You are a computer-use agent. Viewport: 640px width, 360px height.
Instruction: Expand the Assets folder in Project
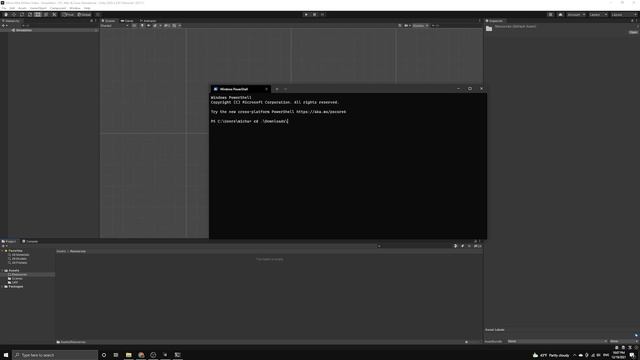click(2, 271)
